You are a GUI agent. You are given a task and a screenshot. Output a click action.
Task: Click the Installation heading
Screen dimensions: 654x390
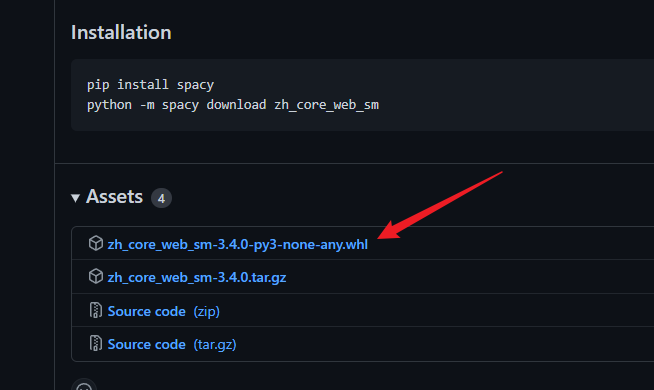coord(121,33)
